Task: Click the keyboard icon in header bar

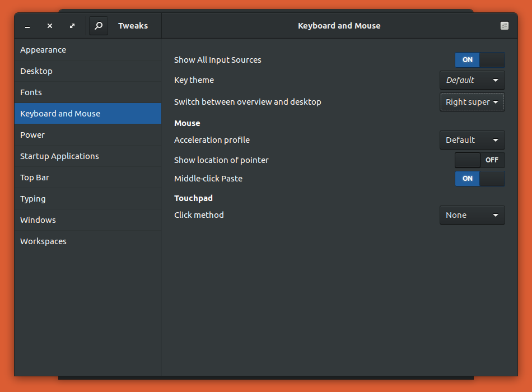Action: [x=504, y=26]
